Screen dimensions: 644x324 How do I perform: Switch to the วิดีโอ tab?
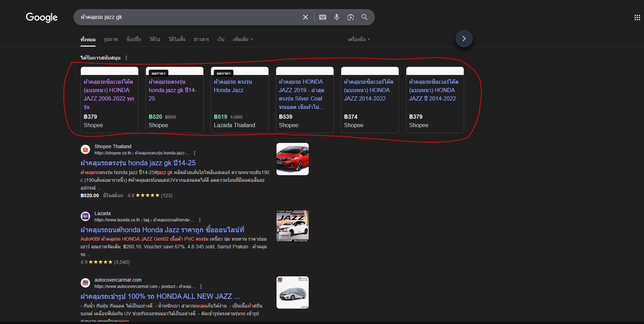(x=155, y=39)
